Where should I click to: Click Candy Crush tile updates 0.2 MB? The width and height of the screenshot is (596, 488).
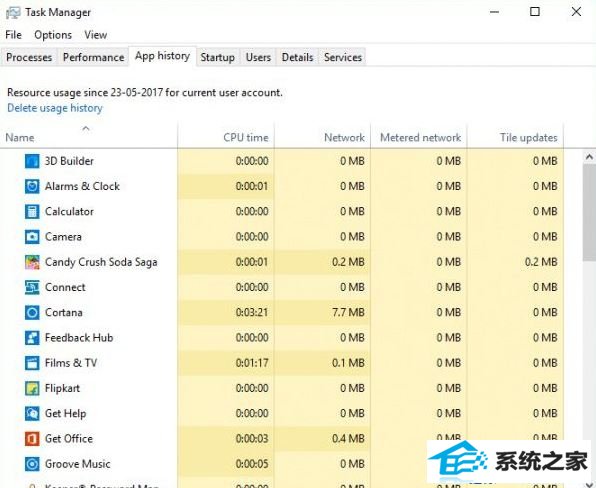(541, 262)
